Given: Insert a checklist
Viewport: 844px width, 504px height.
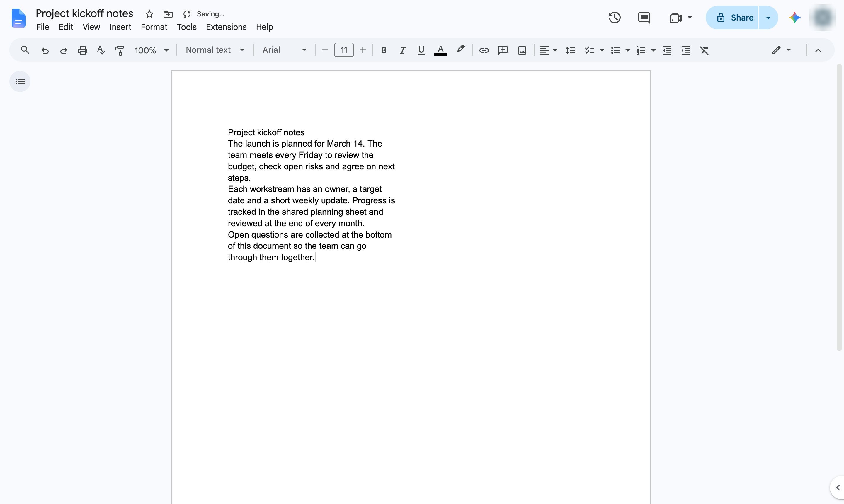Looking at the screenshot, I should [589, 50].
